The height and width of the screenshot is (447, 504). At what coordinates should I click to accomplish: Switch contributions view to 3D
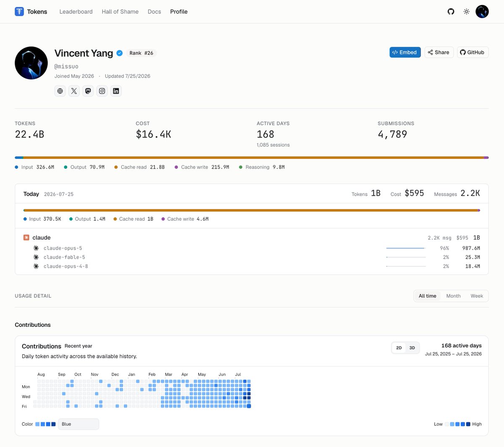(412, 348)
